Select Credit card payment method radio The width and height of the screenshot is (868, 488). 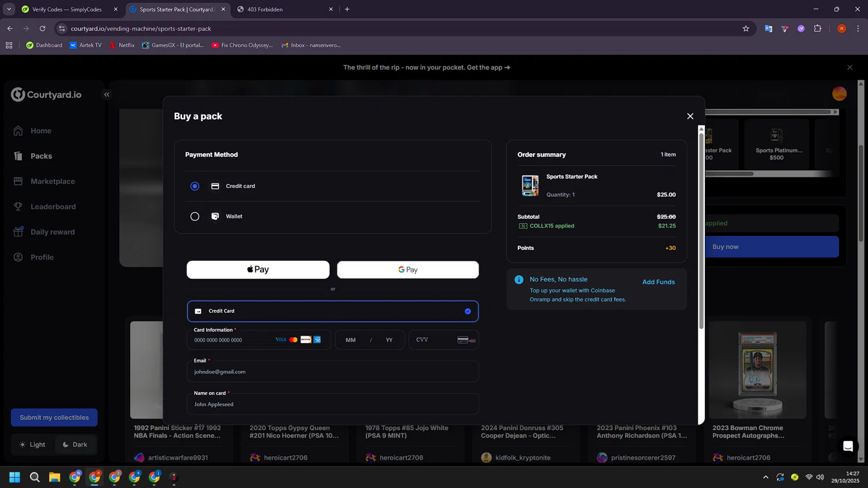(x=195, y=186)
